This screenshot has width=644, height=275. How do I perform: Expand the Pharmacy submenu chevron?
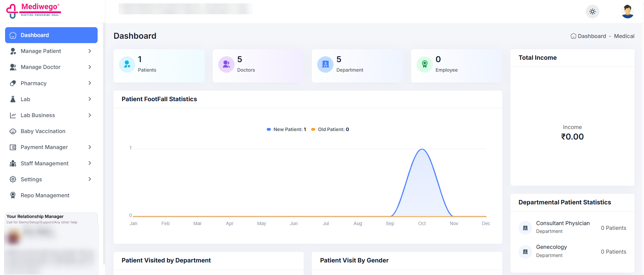[x=90, y=83]
